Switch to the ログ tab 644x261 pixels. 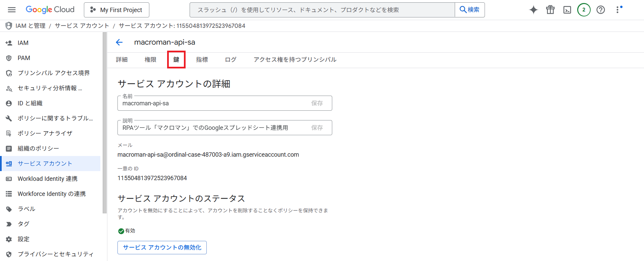coord(231,60)
